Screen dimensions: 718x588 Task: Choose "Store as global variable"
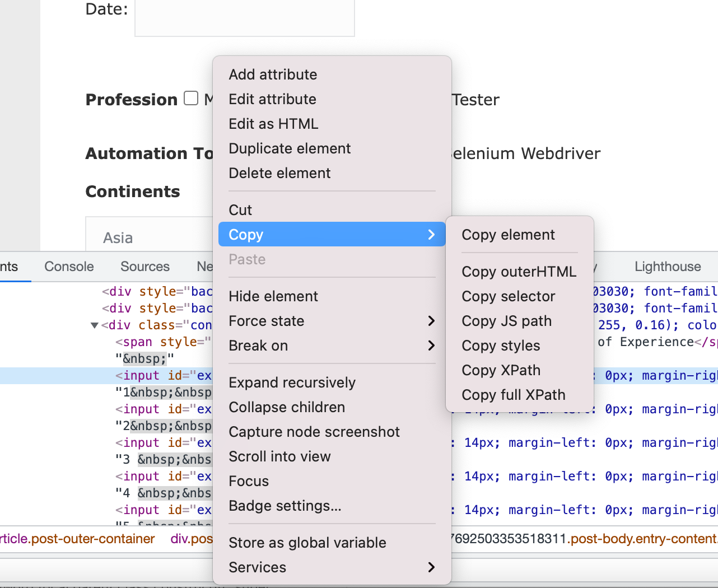pyautogui.click(x=307, y=542)
